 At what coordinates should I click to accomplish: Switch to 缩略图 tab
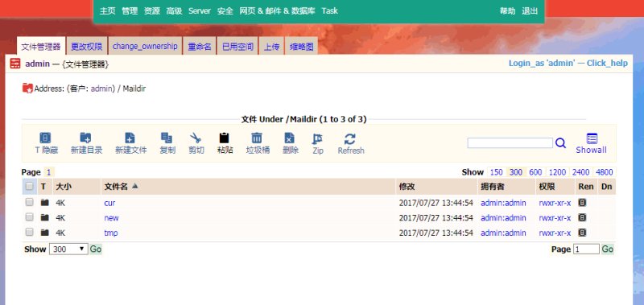[x=301, y=46]
